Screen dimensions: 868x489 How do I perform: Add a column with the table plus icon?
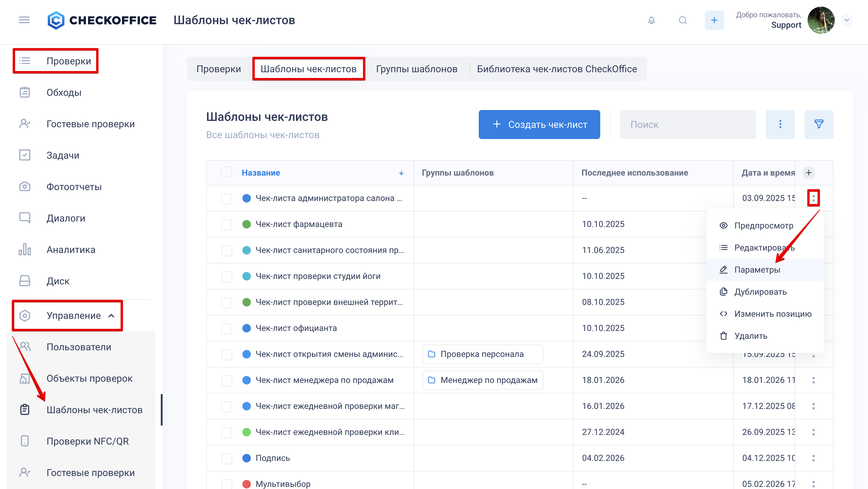[809, 173]
